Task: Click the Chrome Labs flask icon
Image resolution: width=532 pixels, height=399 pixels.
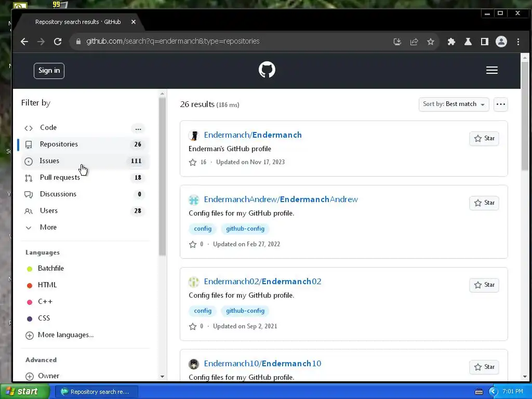Action: coord(468,42)
